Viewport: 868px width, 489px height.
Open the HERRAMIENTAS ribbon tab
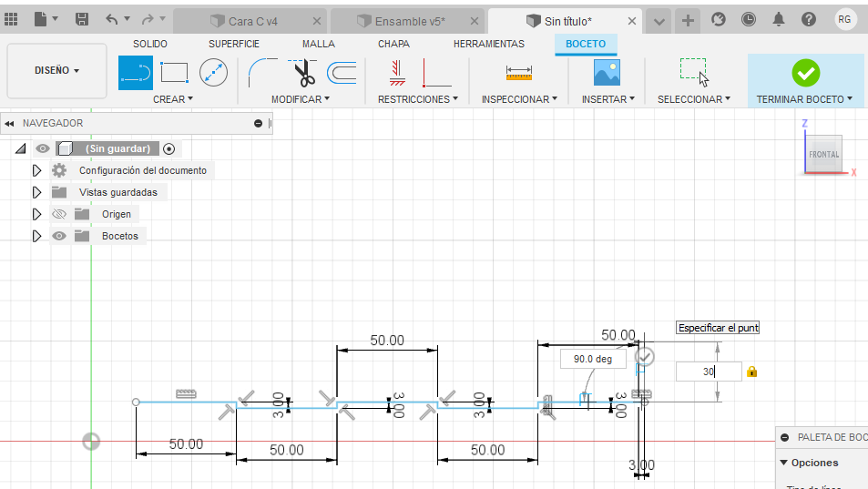[489, 44]
